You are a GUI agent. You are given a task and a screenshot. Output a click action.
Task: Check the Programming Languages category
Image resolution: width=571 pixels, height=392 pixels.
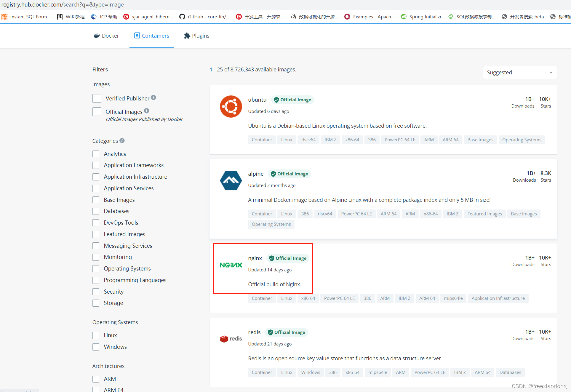[x=96, y=280]
